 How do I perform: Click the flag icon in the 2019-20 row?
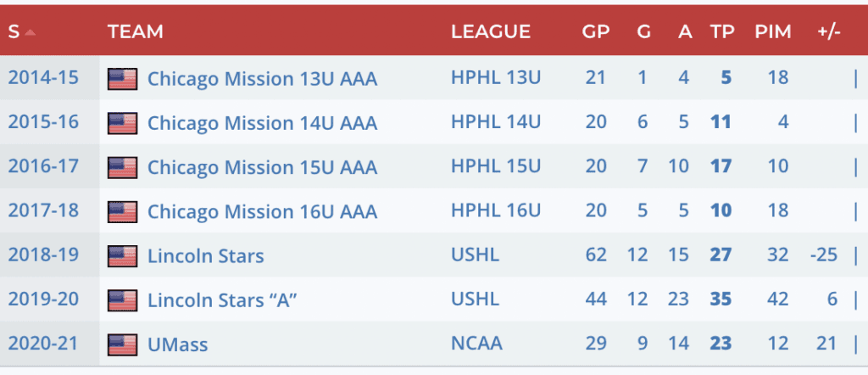[x=122, y=299]
